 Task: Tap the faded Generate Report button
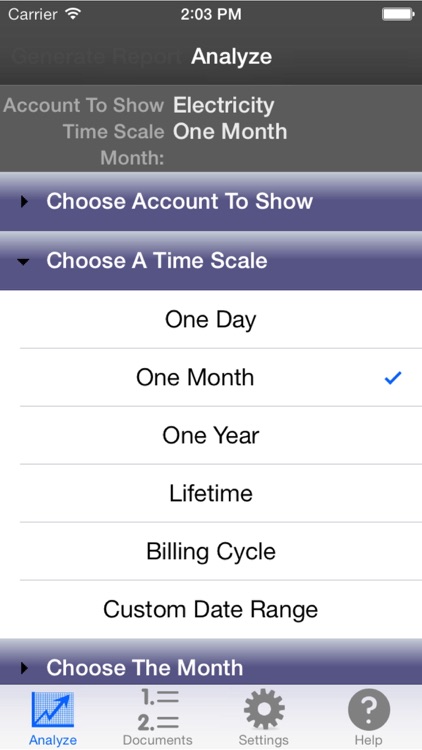tap(96, 56)
